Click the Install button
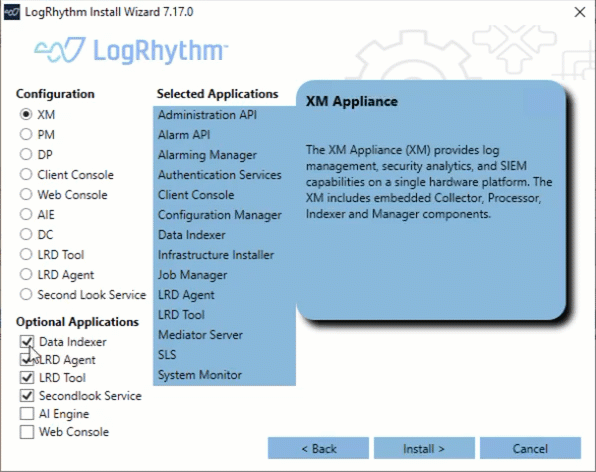Screen dimensions: 596x472 [424, 448]
